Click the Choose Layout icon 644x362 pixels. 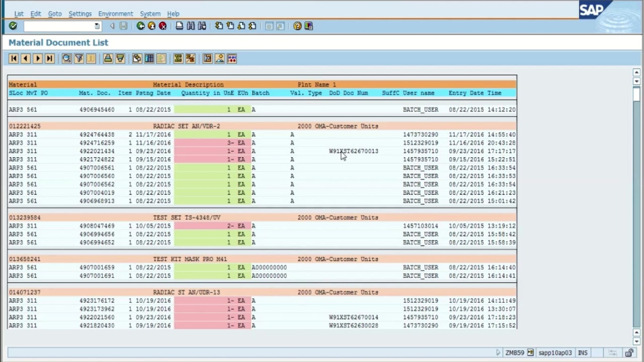click(x=137, y=59)
